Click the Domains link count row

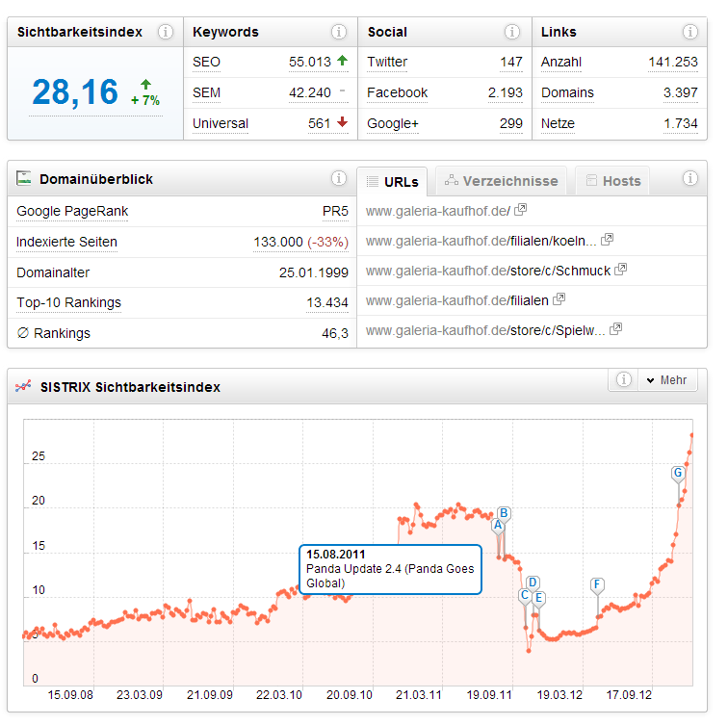[x=567, y=92]
